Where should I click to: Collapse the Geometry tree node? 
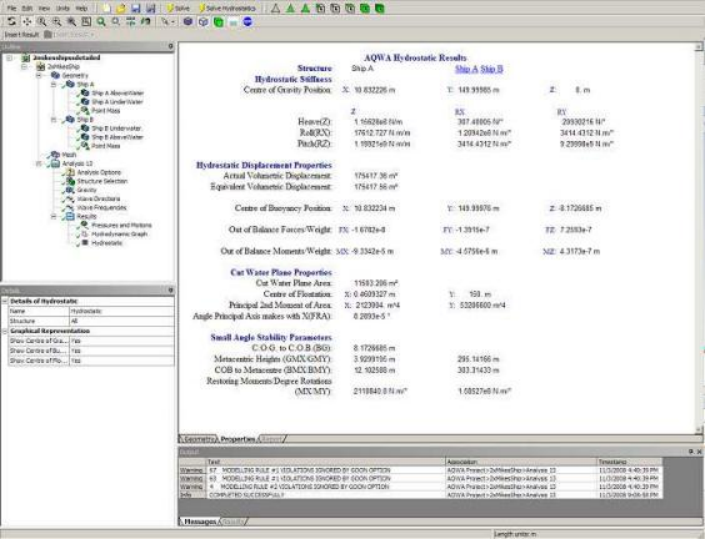tap(39, 76)
